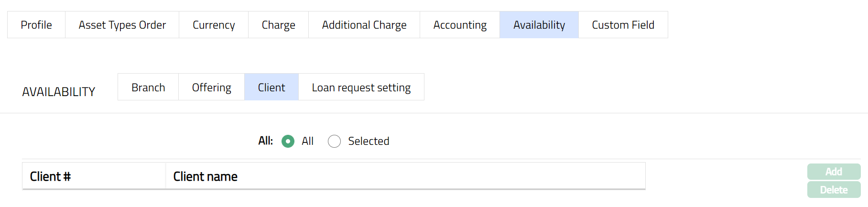Viewport: 868px width, 207px height.
Task: Switch to the Accounting tab
Action: [460, 25]
